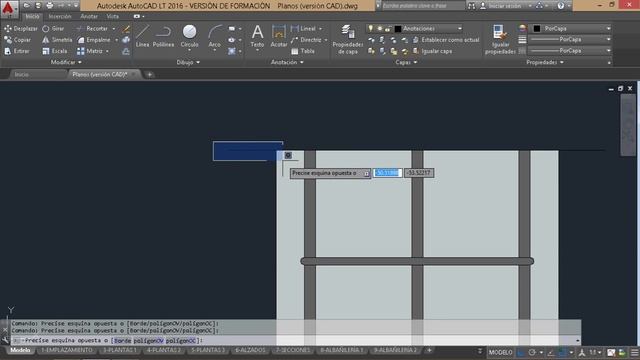The height and width of the screenshot is (360, 640).
Task: Select the Estirar stretch tool
Action: (17, 51)
